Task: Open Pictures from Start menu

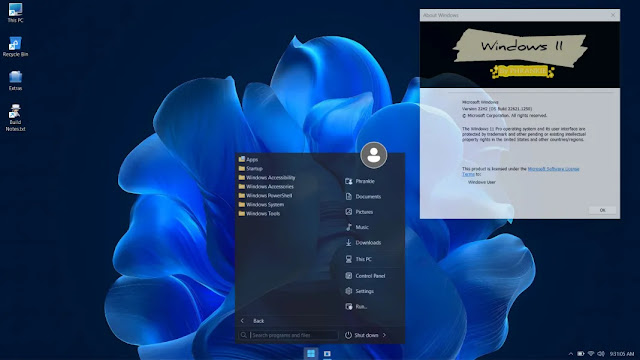Action: point(359,212)
